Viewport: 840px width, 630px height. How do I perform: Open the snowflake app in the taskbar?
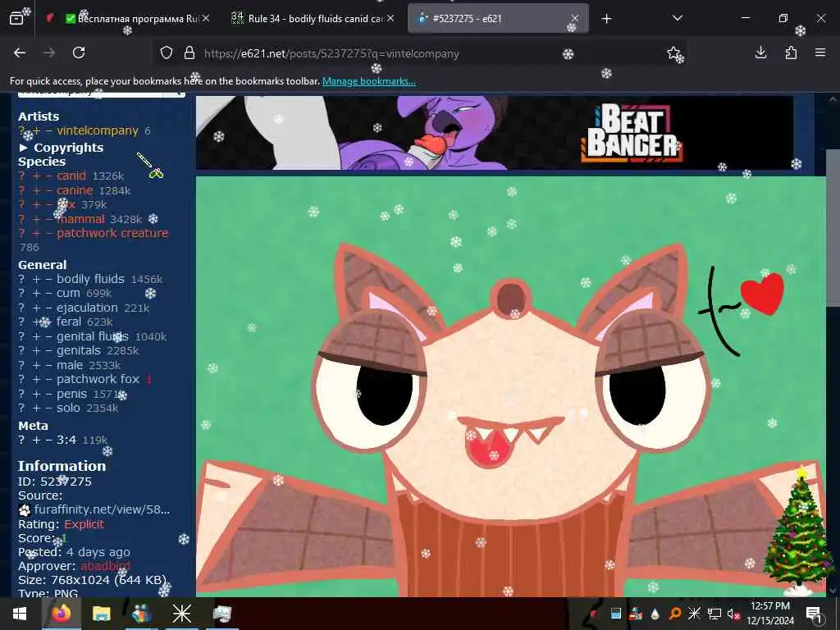[x=181, y=614]
